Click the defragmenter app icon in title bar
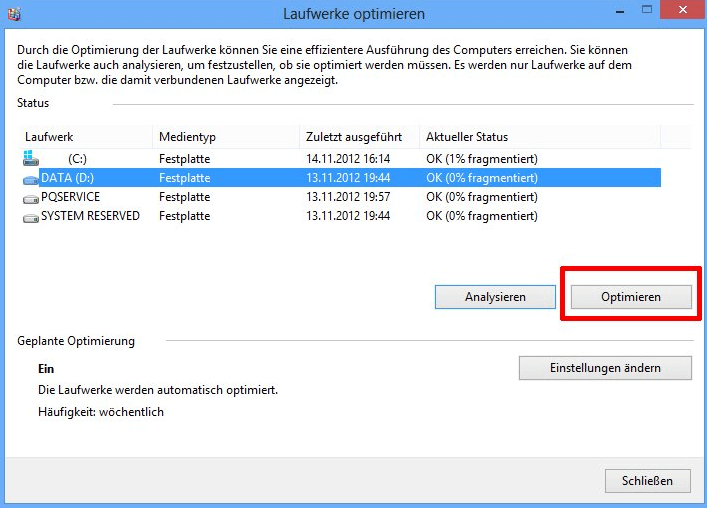 tap(14, 14)
